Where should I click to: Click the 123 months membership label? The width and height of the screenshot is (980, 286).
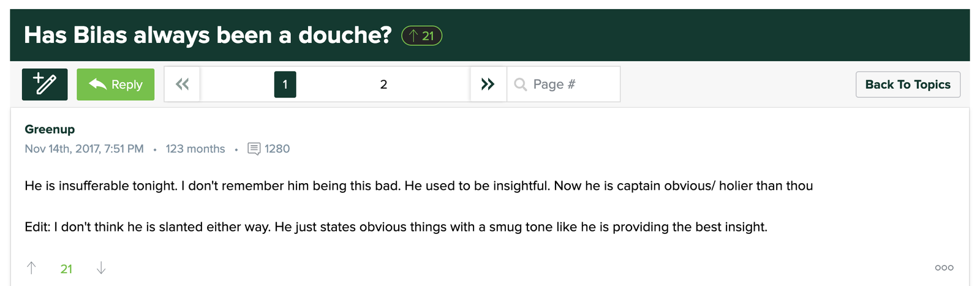coord(195,149)
